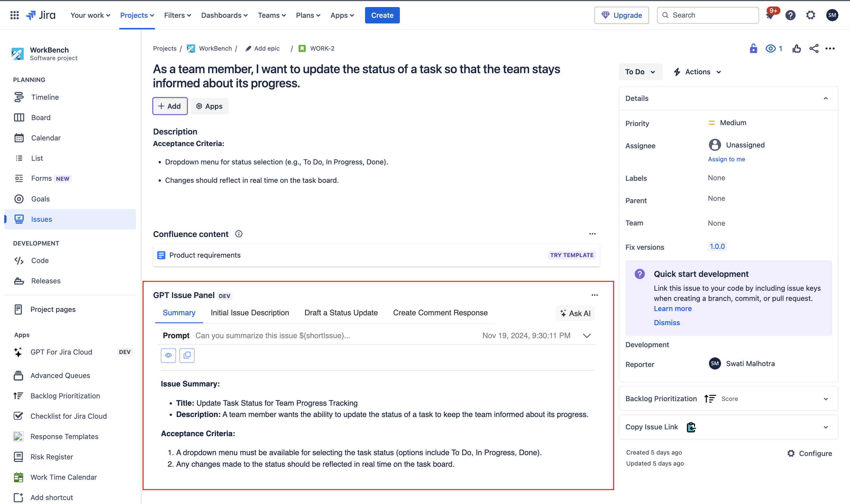
Task: Open the app switcher grid icon
Action: tap(14, 15)
